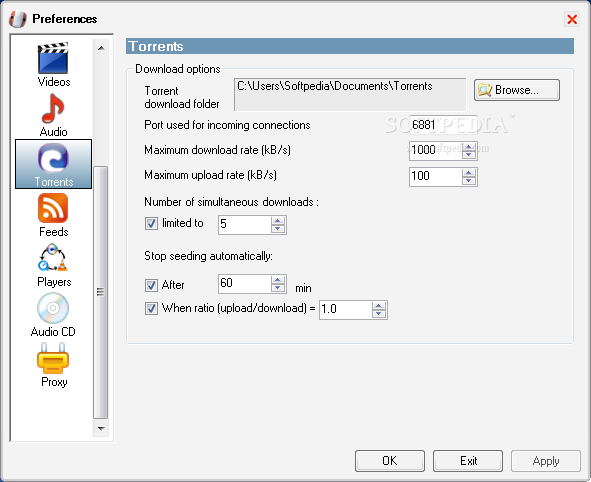Click the incoming connections port field
591x482 pixels.
coord(443,125)
